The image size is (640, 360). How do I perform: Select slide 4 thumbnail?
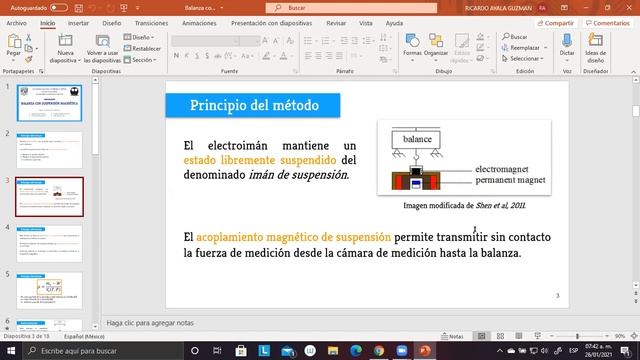click(x=49, y=244)
